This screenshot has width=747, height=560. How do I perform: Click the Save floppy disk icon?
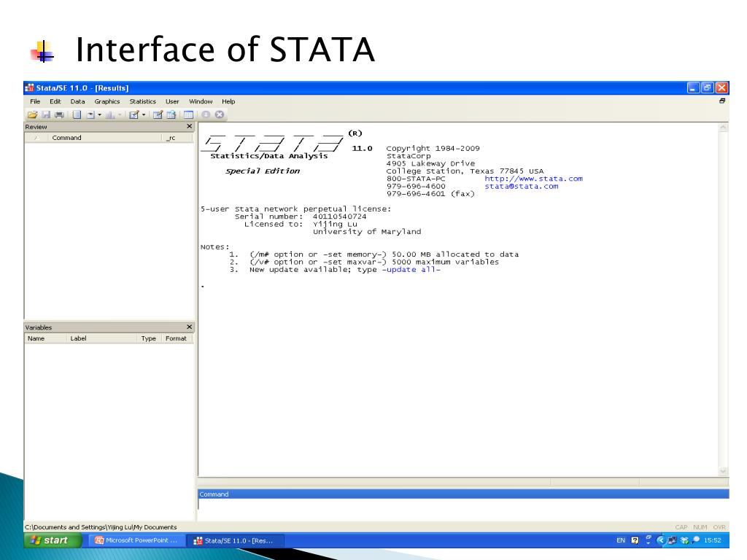click(46, 114)
